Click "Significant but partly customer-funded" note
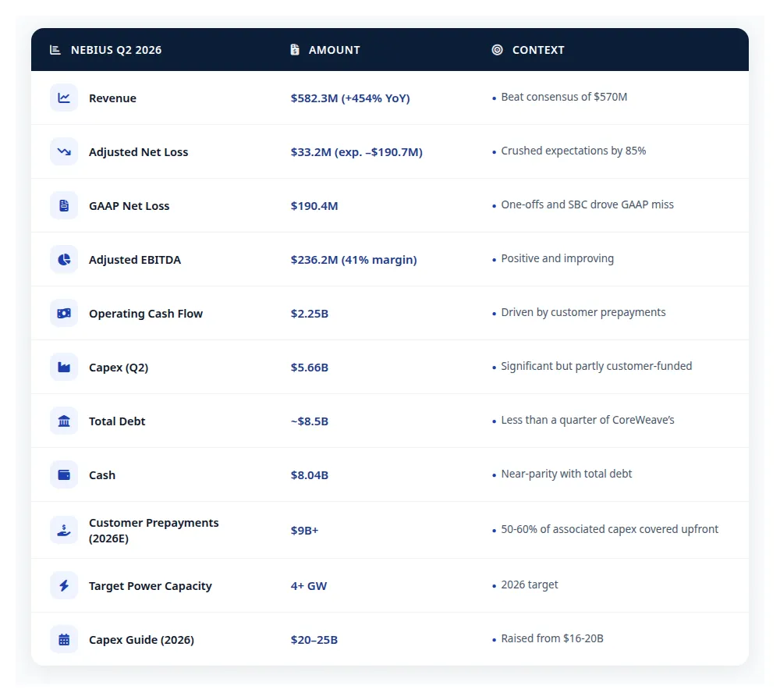Screen dimensions: 780x700 (x=597, y=366)
